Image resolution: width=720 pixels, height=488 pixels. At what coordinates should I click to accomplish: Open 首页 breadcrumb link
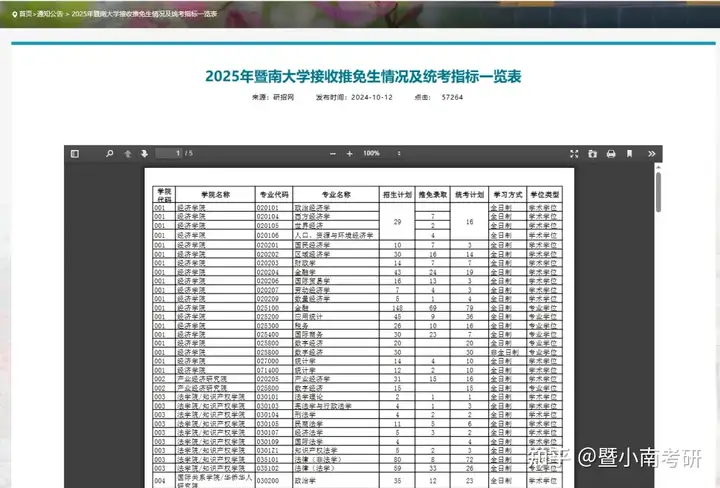25,14
